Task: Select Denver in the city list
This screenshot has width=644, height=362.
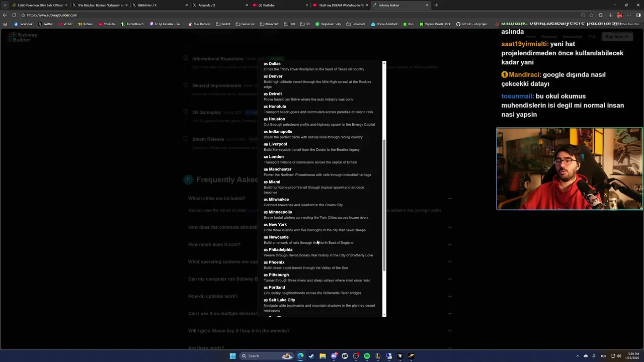Action: tap(275, 76)
